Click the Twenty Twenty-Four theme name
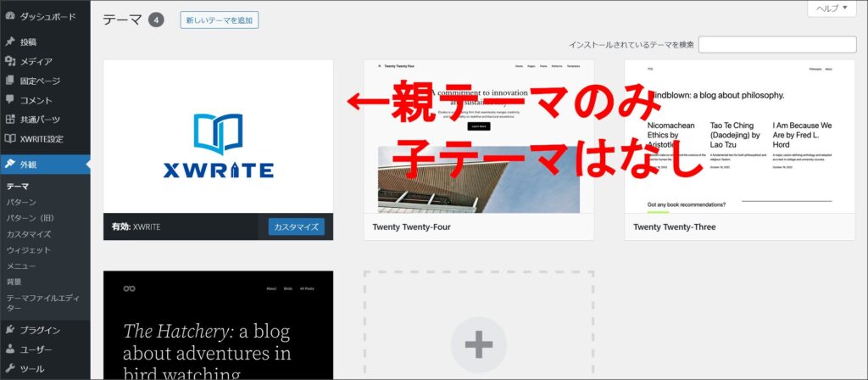The height and width of the screenshot is (380, 868). click(411, 227)
